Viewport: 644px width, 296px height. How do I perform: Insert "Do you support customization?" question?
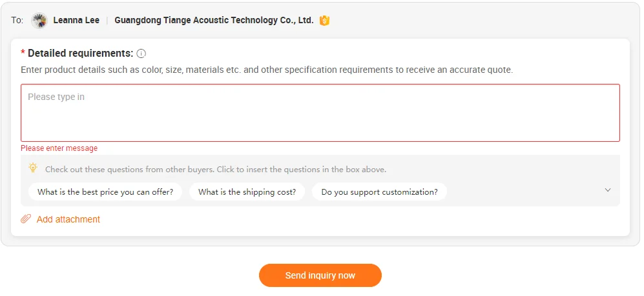tap(379, 192)
